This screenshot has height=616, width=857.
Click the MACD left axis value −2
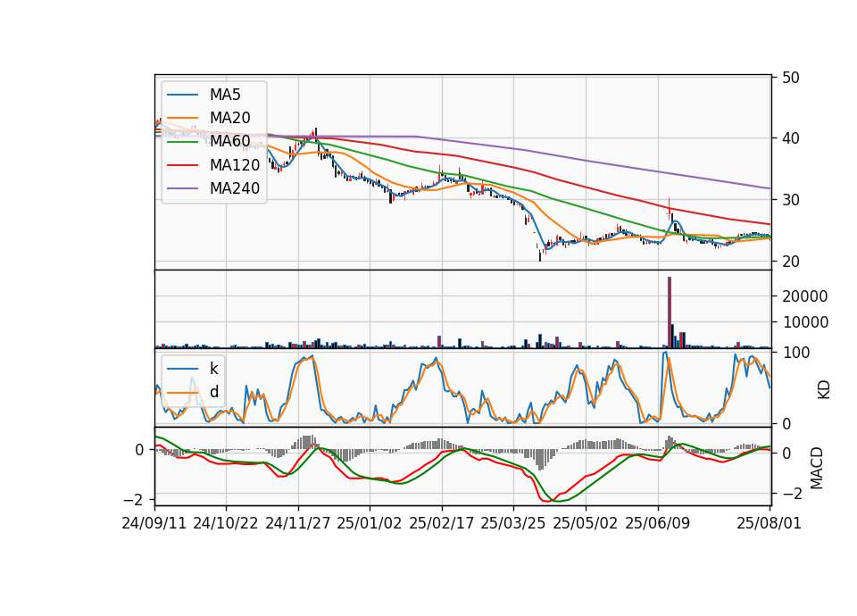(133, 500)
